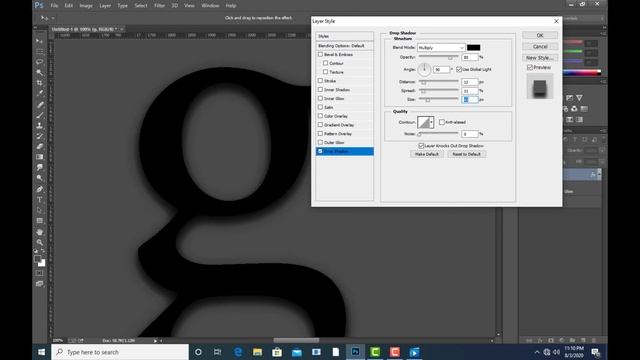Select the Move tool in the toolbox
Viewport: 640px width, 360px height.
pyautogui.click(x=40, y=41)
